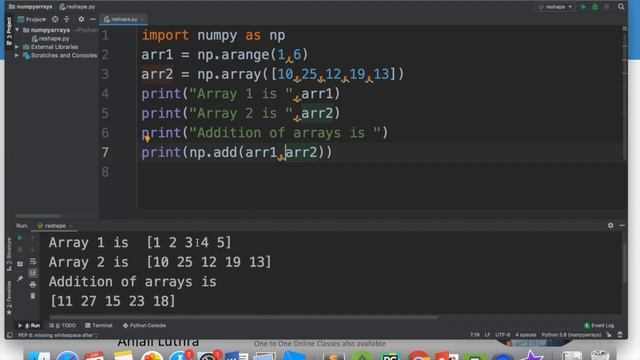This screenshot has width=640, height=360.
Task: Click the "import numpy as np" code line
Action: [213, 35]
